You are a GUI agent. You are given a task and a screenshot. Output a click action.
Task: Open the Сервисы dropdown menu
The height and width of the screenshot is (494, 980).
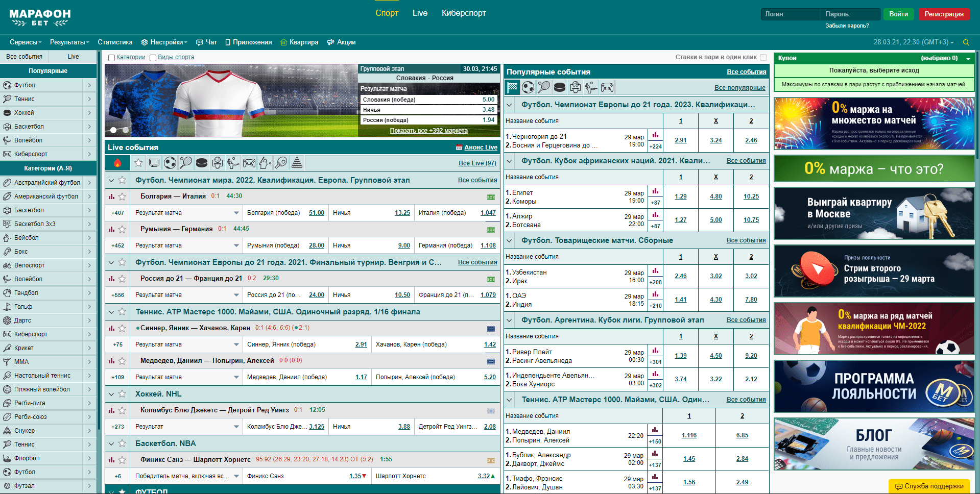click(26, 42)
